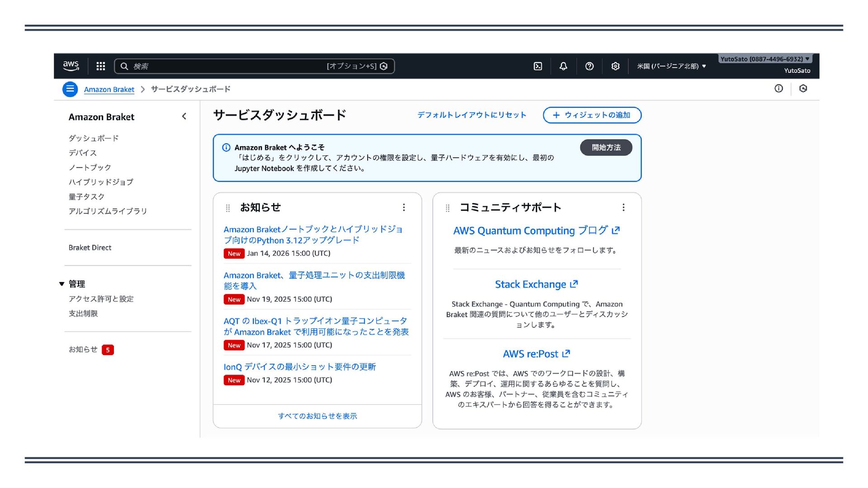868x488 pixels.
Task: Select デバイス in the sidebar
Action: (83, 153)
